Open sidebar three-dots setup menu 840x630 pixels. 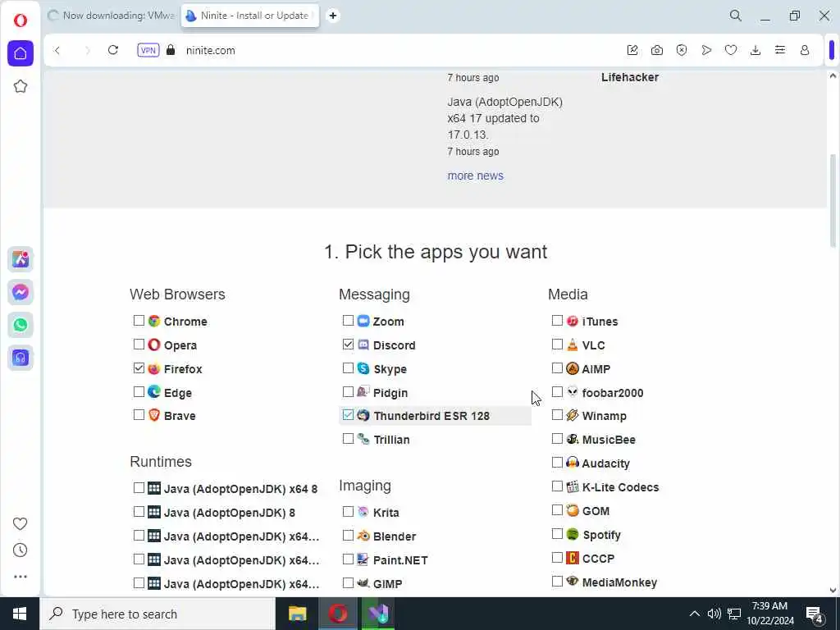[20, 577]
